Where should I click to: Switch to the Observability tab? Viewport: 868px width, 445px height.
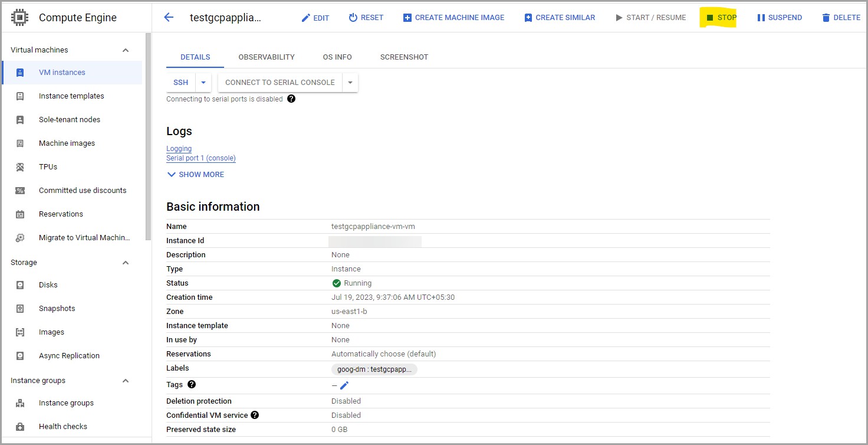(x=267, y=57)
